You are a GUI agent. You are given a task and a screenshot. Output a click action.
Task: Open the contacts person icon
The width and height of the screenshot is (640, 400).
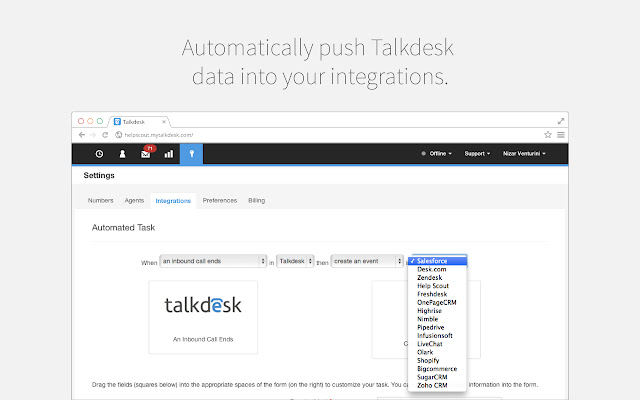click(x=122, y=154)
